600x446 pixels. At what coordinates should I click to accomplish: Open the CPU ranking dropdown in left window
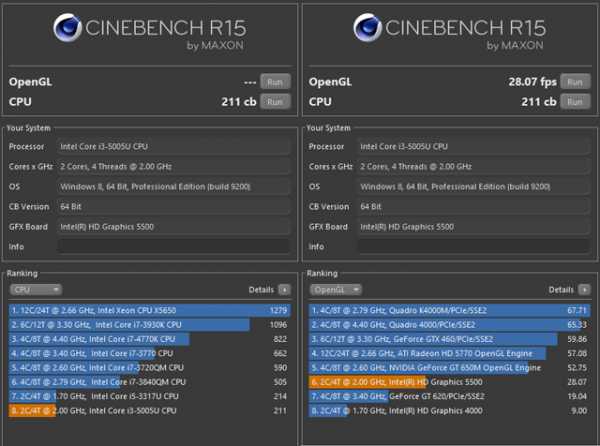click(36, 290)
